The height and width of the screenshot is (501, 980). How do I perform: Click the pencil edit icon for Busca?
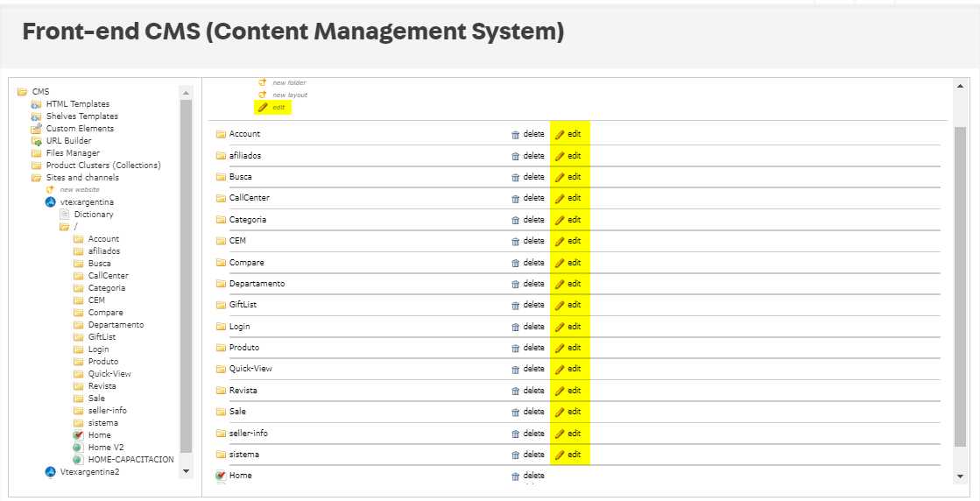(560, 177)
